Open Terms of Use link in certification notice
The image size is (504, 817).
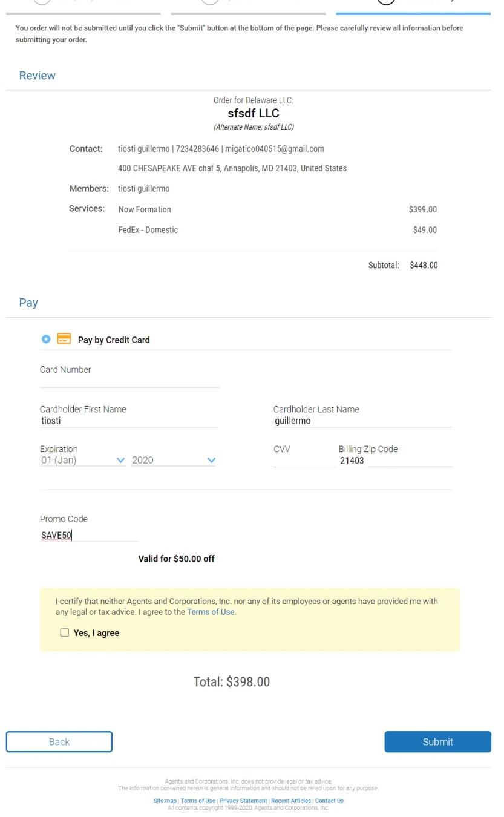point(211,612)
